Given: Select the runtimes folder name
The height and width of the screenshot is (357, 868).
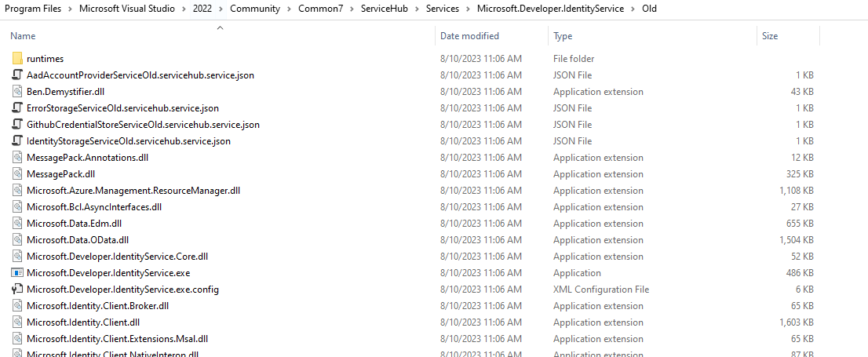Looking at the screenshot, I should tap(45, 59).
